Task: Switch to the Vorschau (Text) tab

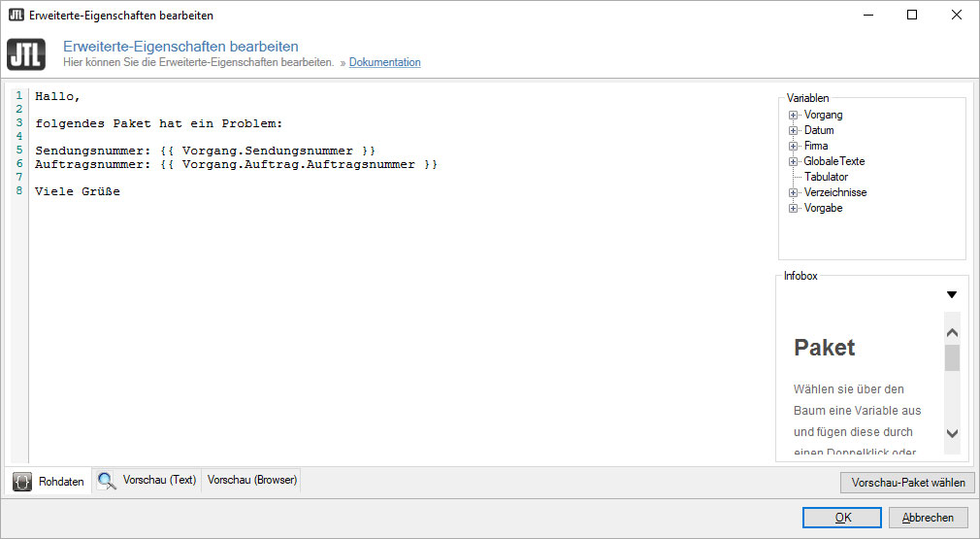Action: click(159, 480)
